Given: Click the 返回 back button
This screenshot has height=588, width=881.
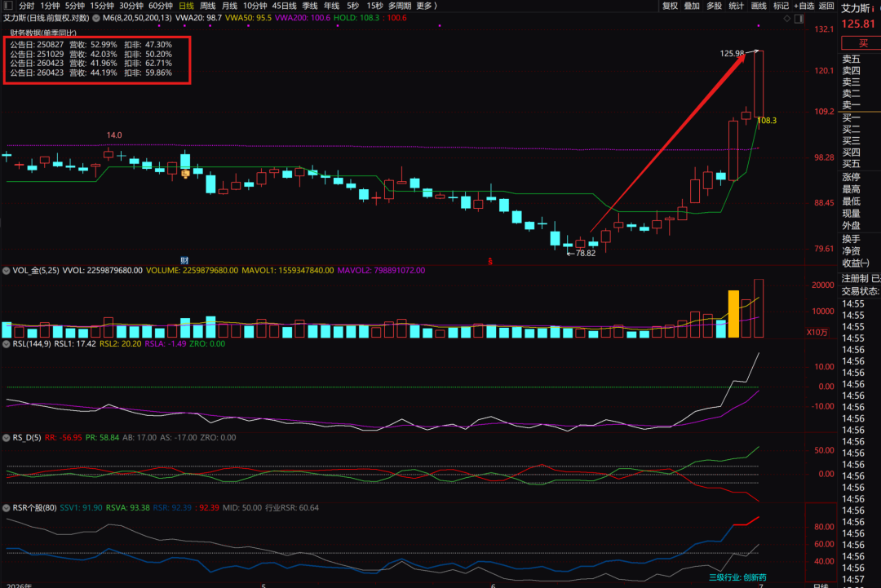Looking at the screenshot, I should click(826, 6).
